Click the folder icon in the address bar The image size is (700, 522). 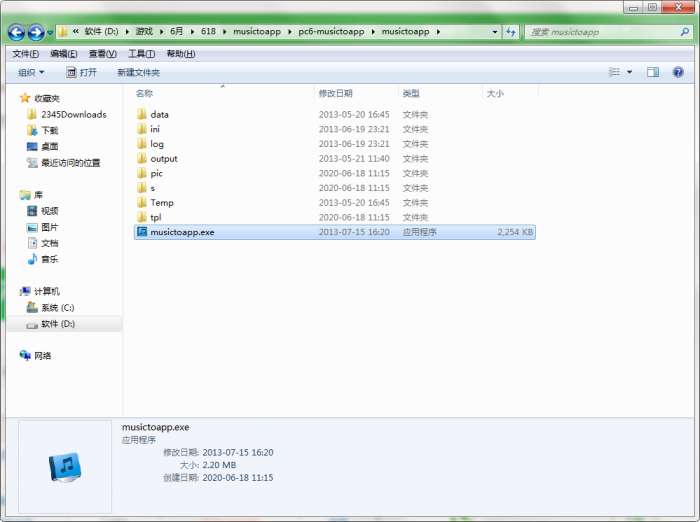(x=63, y=32)
